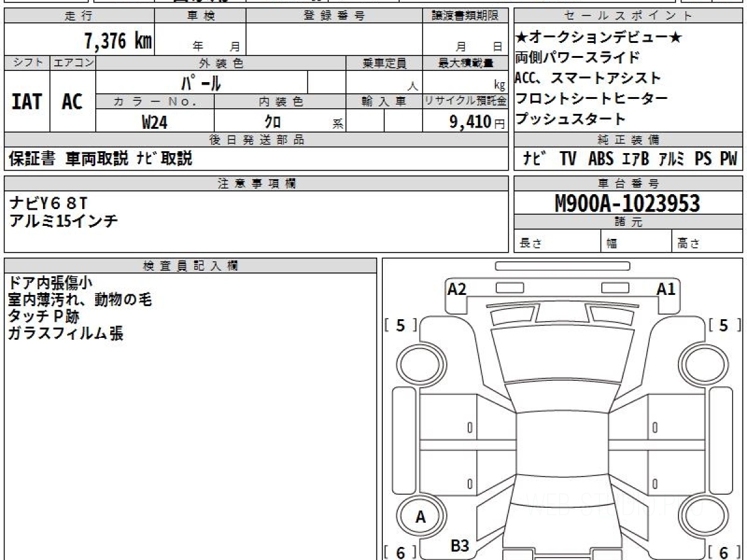Select the TV equipment indicator

(568, 159)
